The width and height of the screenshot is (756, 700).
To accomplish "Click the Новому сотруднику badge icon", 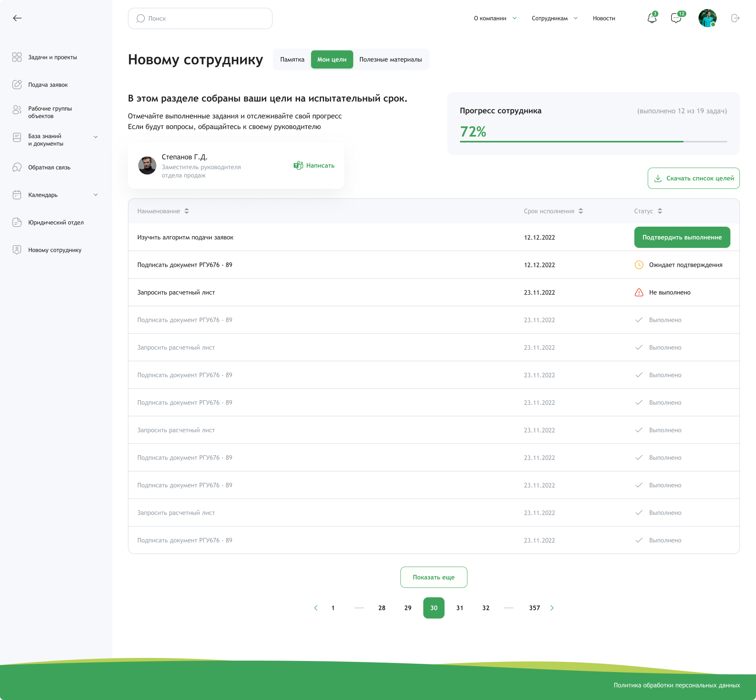I will [17, 250].
